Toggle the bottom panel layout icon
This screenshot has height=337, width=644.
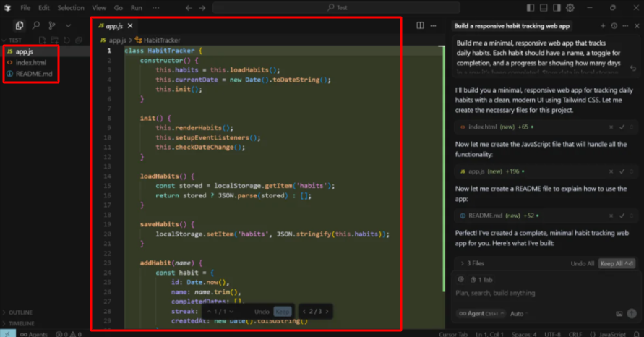click(544, 7)
